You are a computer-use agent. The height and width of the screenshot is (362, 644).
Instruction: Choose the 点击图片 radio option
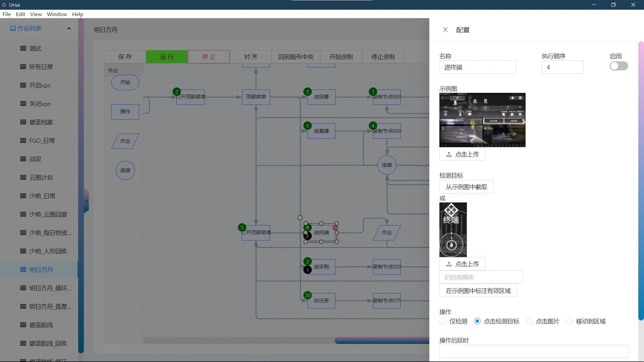[x=529, y=321]
